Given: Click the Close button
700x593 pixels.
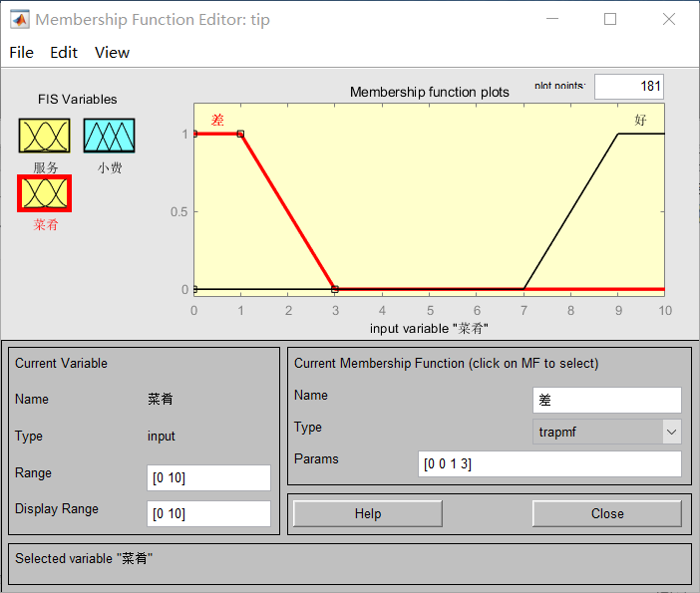Looking at the screenshot, I should 607,513.
